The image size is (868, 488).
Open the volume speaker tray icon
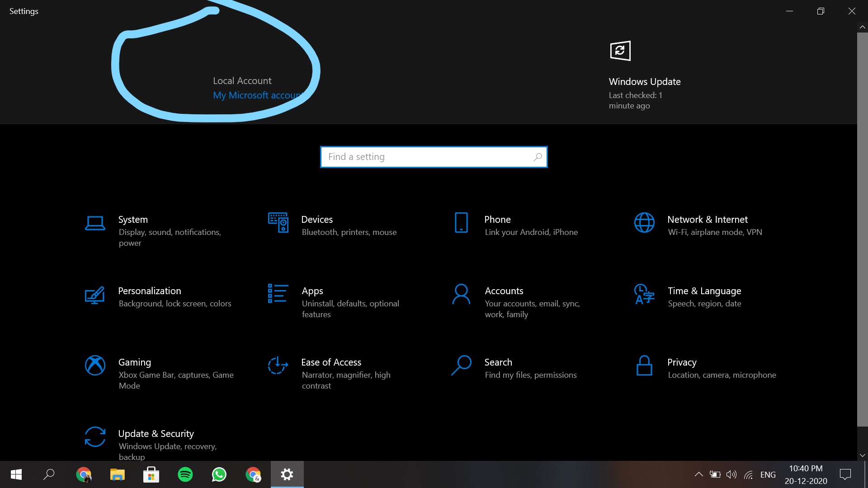coord(731,474)
